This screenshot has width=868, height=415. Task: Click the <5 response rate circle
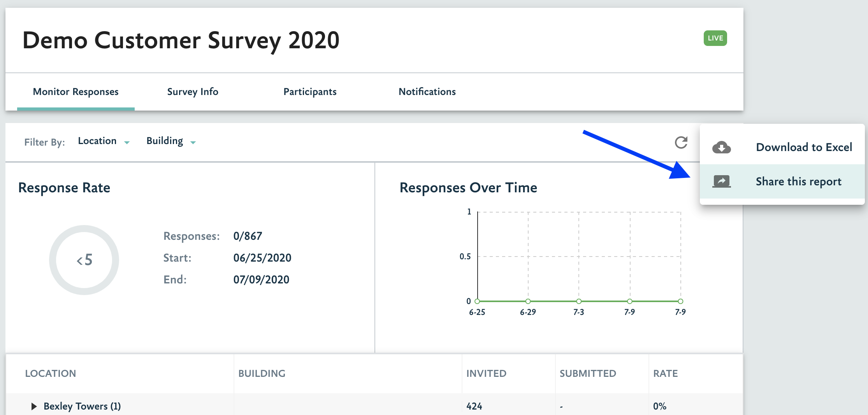pos(84,260)
